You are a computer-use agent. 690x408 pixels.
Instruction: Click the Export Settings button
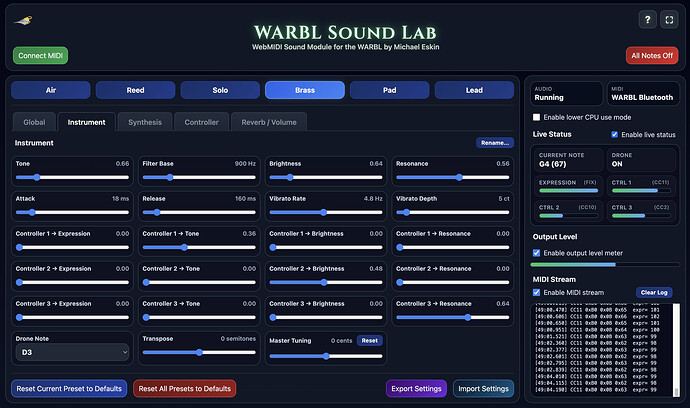416,389
